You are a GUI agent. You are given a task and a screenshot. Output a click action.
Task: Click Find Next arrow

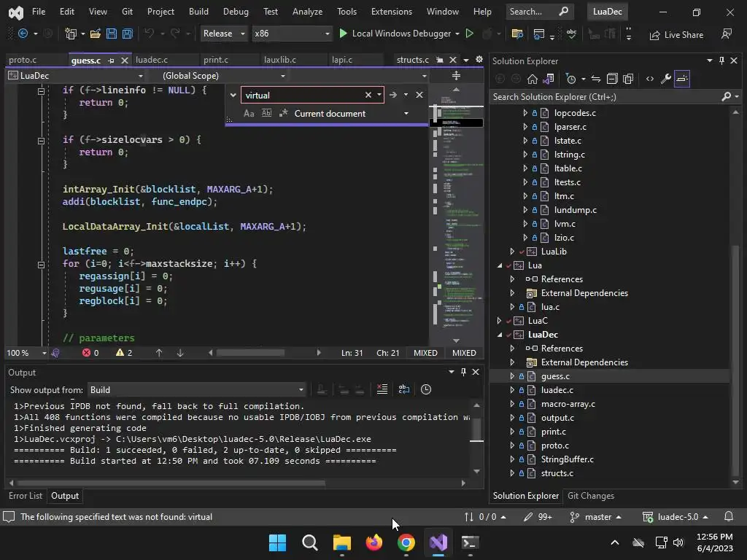tap(393, 96)
